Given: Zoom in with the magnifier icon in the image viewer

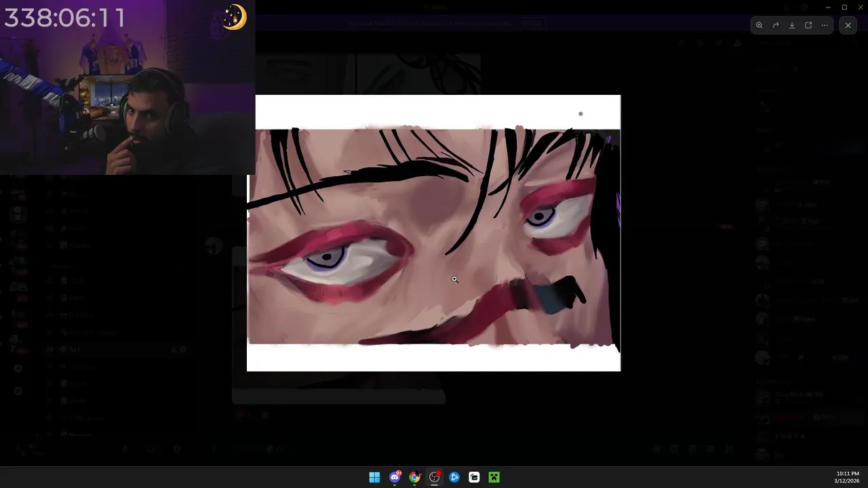Looking at the screenshot, I should (x=759, y=25).
